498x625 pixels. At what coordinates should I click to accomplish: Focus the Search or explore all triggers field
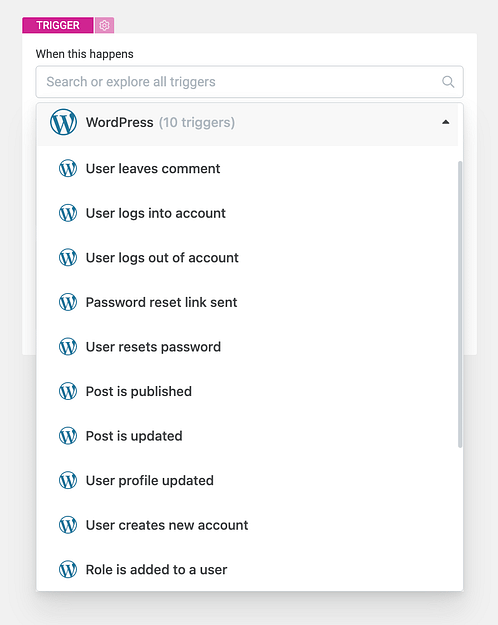click(x=249, y=82)
